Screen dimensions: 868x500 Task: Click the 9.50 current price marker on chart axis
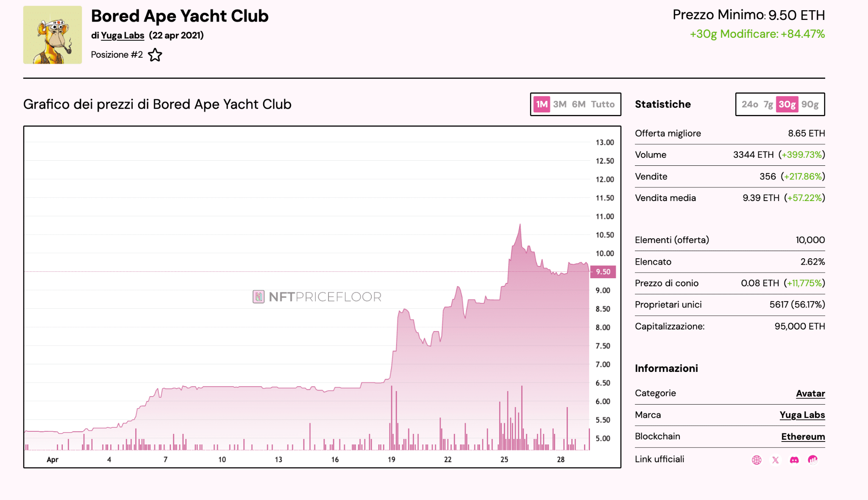(603, 272)
